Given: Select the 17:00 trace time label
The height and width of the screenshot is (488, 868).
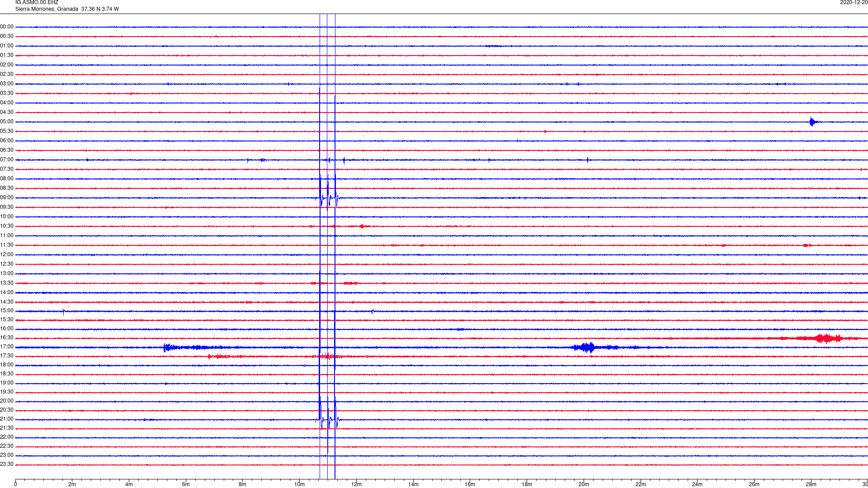Looking at the screenshot, I should pyautogui.click(x=7, y=347).
